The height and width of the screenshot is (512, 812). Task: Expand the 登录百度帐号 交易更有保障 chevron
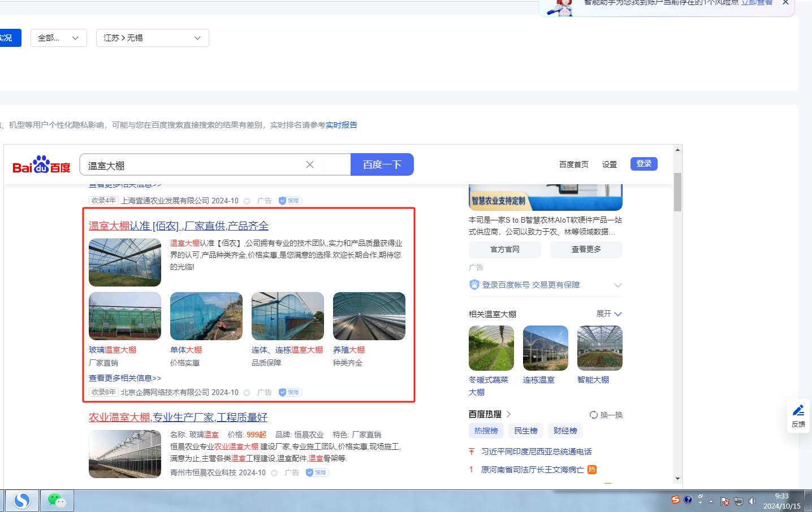pyautogui.click(x=618, y=285)
